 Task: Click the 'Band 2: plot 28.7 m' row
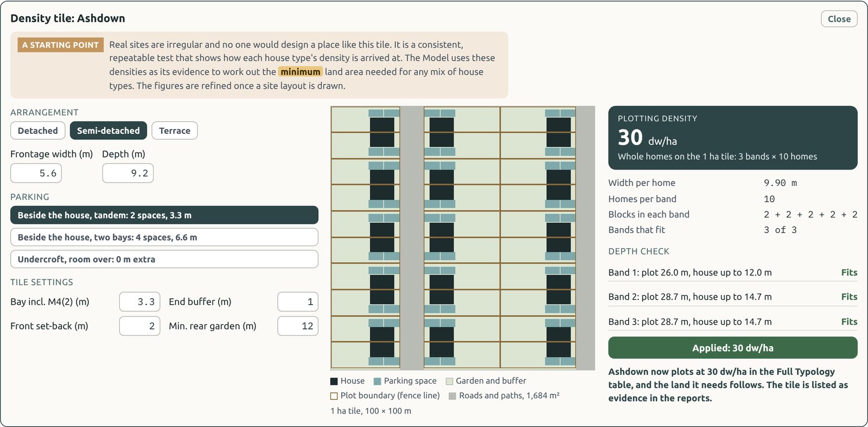click(733, 297)
